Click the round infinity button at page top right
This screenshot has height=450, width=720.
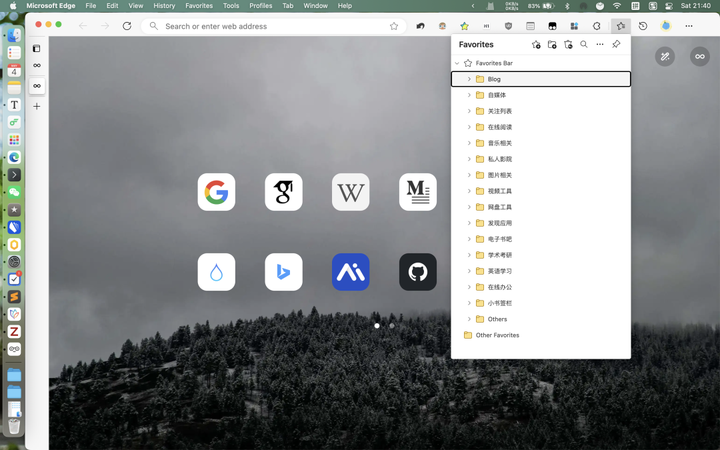(700, 56)
